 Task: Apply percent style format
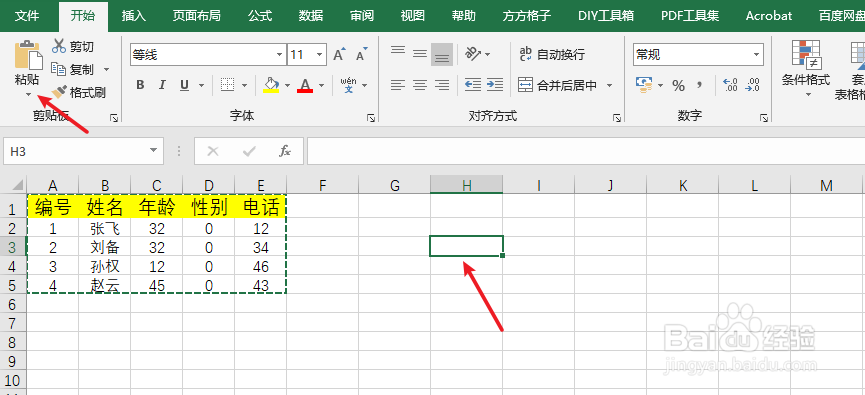679,86
